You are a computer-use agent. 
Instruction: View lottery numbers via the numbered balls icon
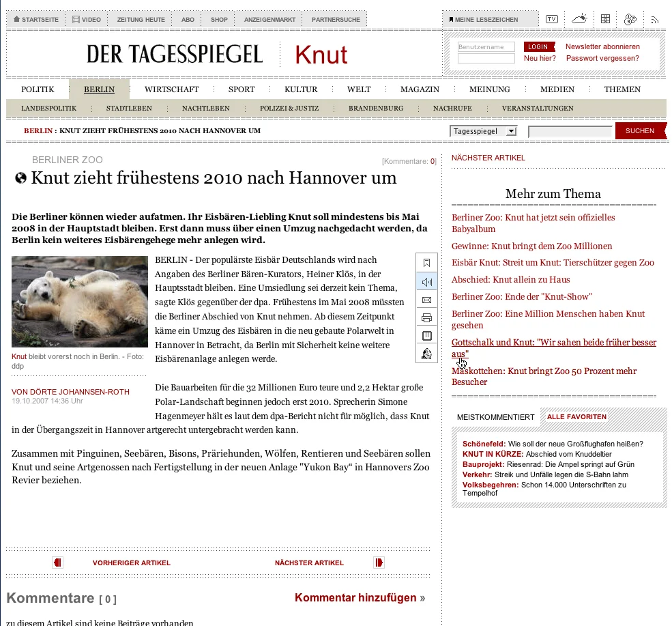point(629,18)
